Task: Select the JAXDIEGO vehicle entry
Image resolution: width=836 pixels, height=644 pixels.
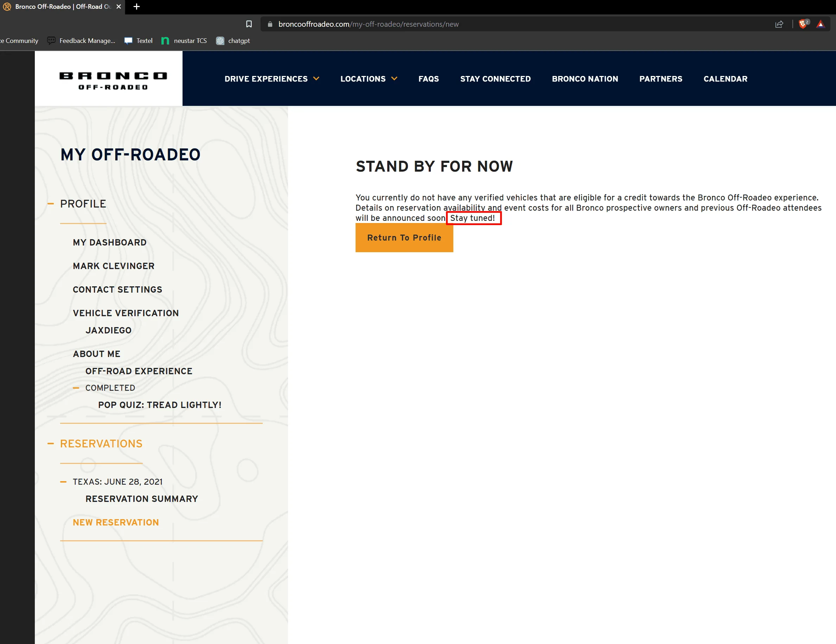Action: (109, 330)
